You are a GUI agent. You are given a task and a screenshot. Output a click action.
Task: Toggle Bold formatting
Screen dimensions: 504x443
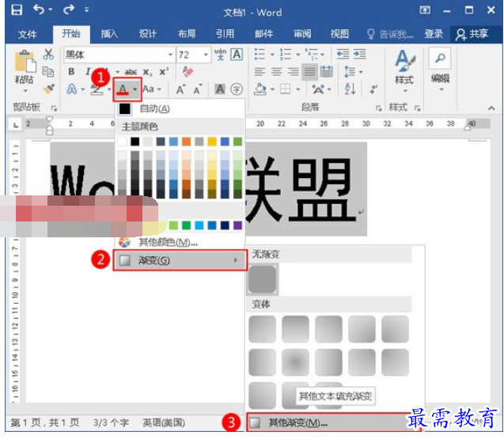(x=71, y=71)
